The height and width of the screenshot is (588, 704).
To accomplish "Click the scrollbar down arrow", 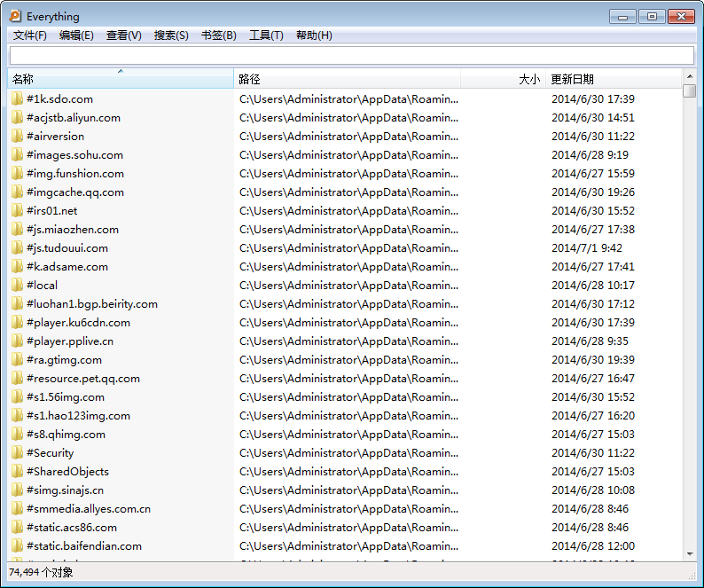I will (690, 554).
